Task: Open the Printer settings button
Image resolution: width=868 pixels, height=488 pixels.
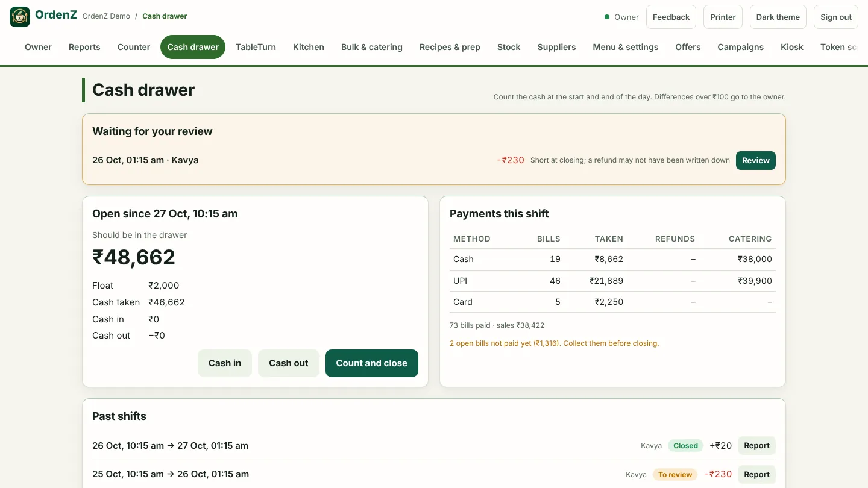Action: 723,17
